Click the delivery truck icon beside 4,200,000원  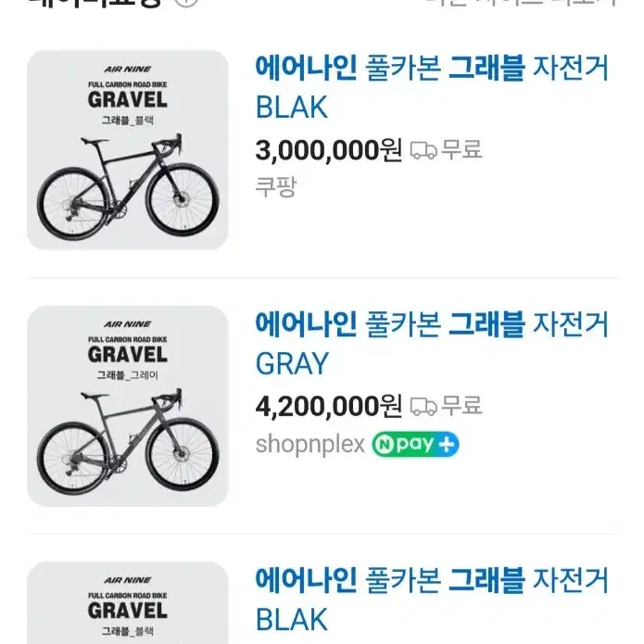pyautogui.click(x=423, y=406)
